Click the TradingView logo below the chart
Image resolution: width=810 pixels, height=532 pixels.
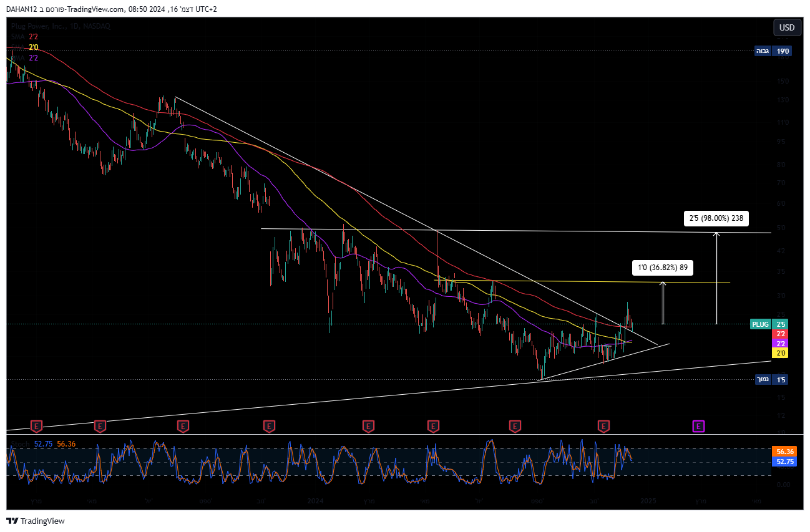(36, 521)
